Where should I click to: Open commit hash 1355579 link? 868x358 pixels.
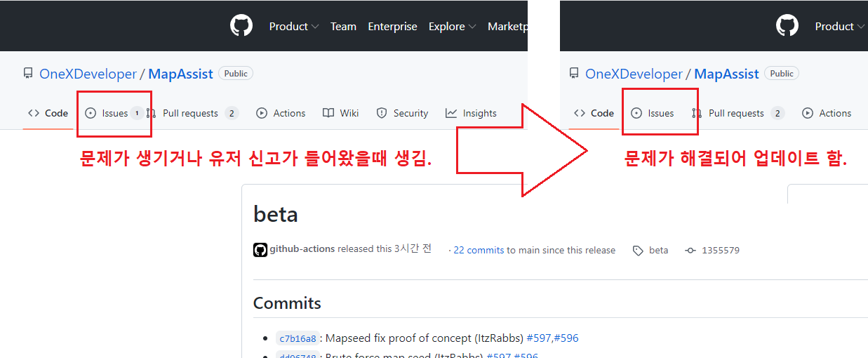point(721,250)
